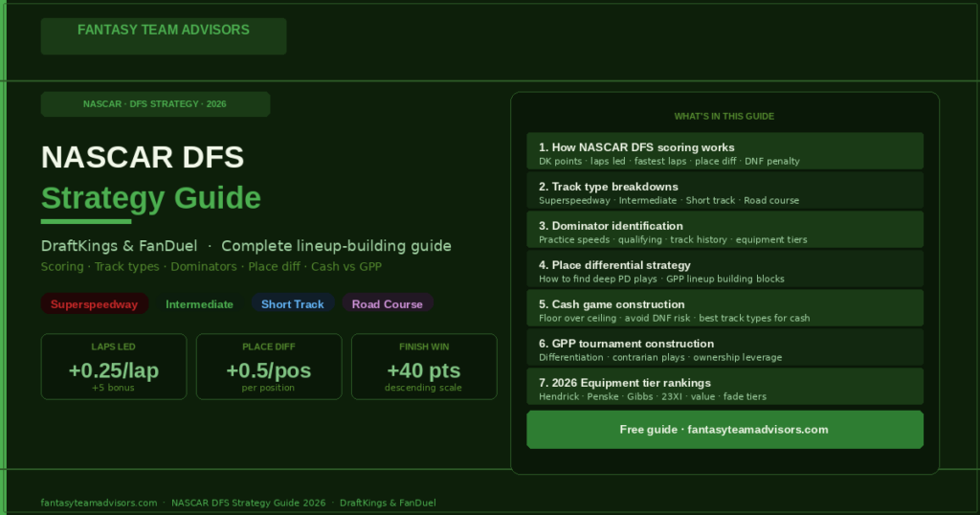Open section 1 How NASCAR DFS scoring works
Screen dimensions: 980x515
[x=725, y=151]
